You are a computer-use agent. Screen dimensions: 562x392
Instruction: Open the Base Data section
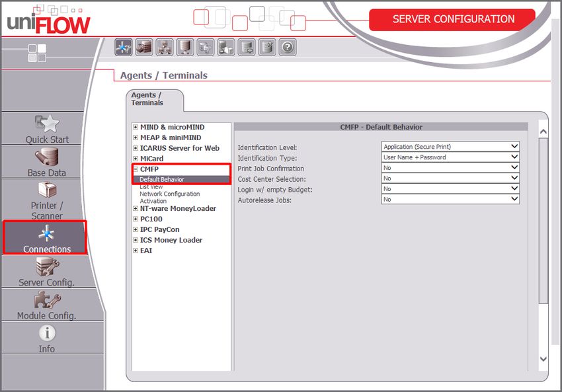[x=47, y=163]
